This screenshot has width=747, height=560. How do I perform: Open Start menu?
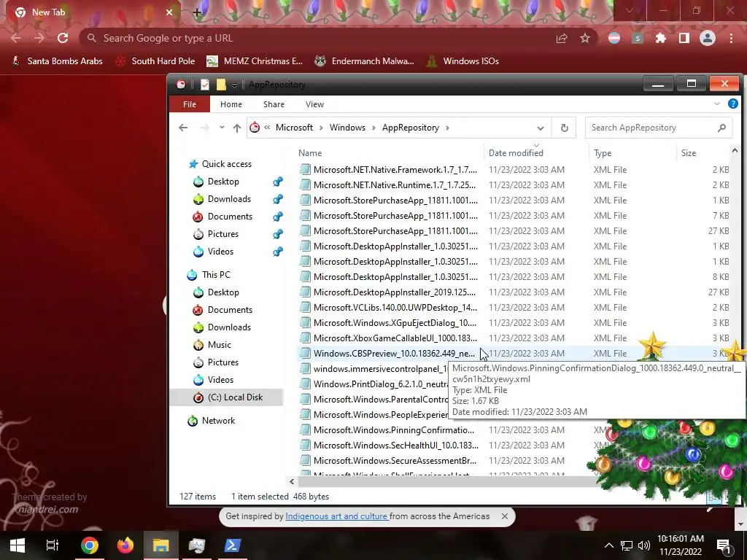[x=18, y=545]
